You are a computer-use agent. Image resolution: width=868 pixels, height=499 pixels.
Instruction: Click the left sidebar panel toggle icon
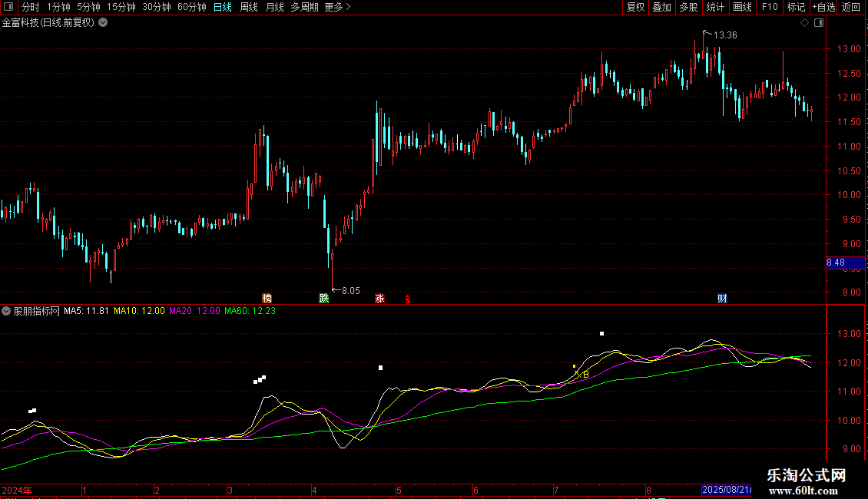pyautogui.click(x=9, y=8)
